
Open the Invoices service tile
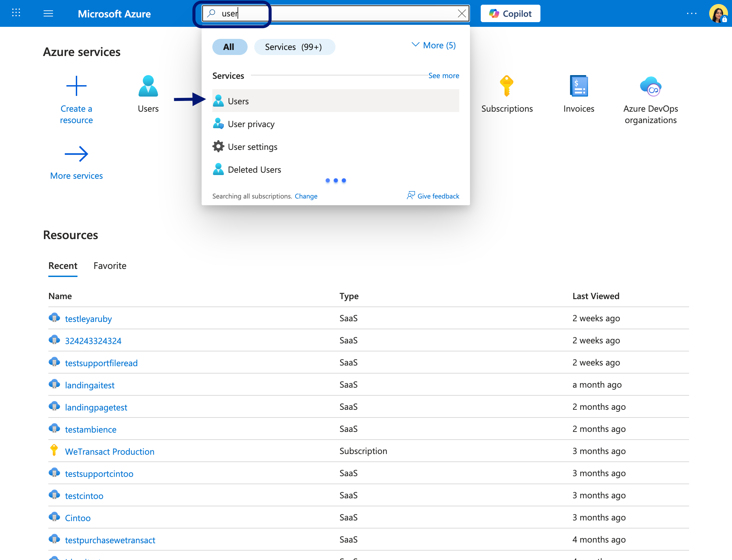point(579,94)
